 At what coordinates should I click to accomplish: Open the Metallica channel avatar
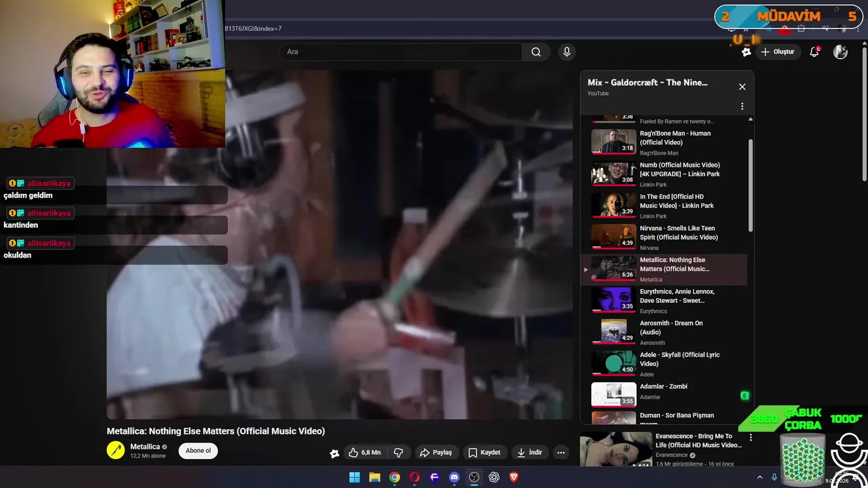pos(116,450)
